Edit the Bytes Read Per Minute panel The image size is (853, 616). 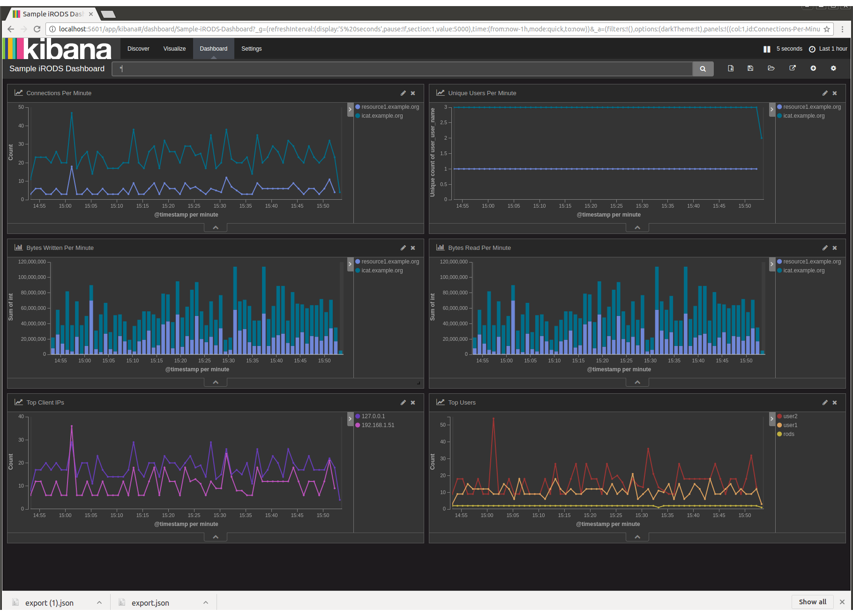[x=825, y=248]
